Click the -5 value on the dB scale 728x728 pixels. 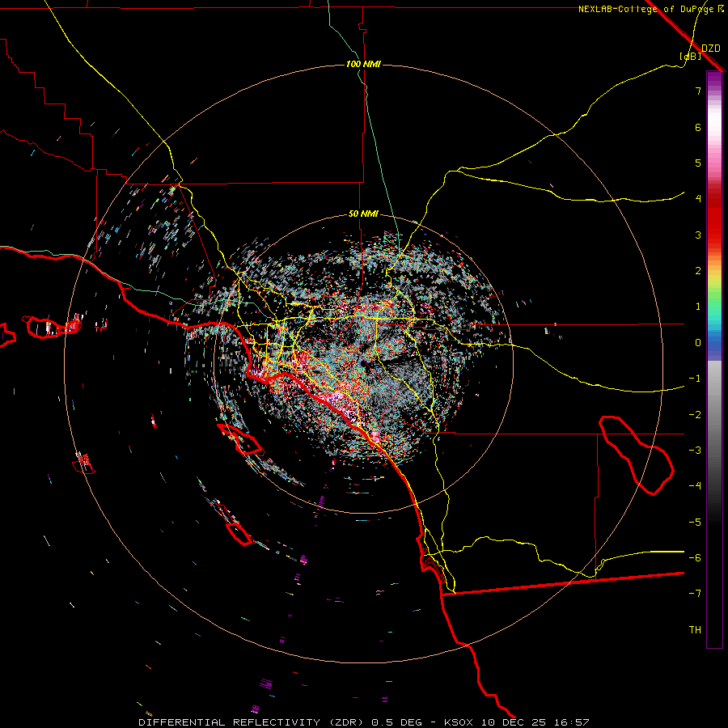[x=695, y=523]
